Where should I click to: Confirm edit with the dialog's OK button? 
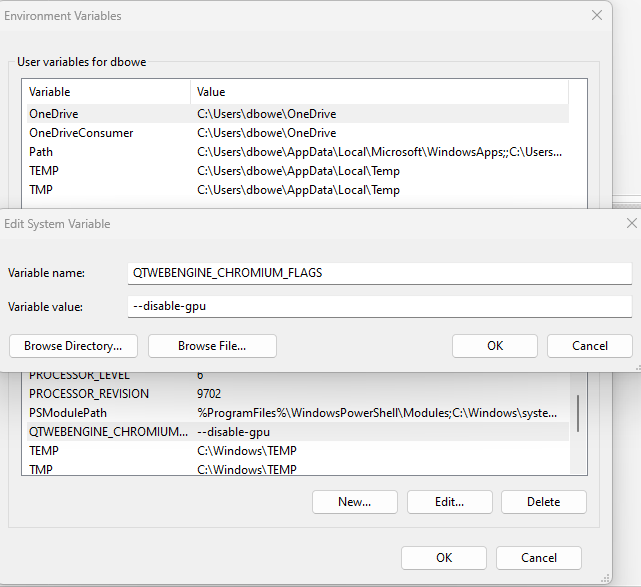pos(494,346)
